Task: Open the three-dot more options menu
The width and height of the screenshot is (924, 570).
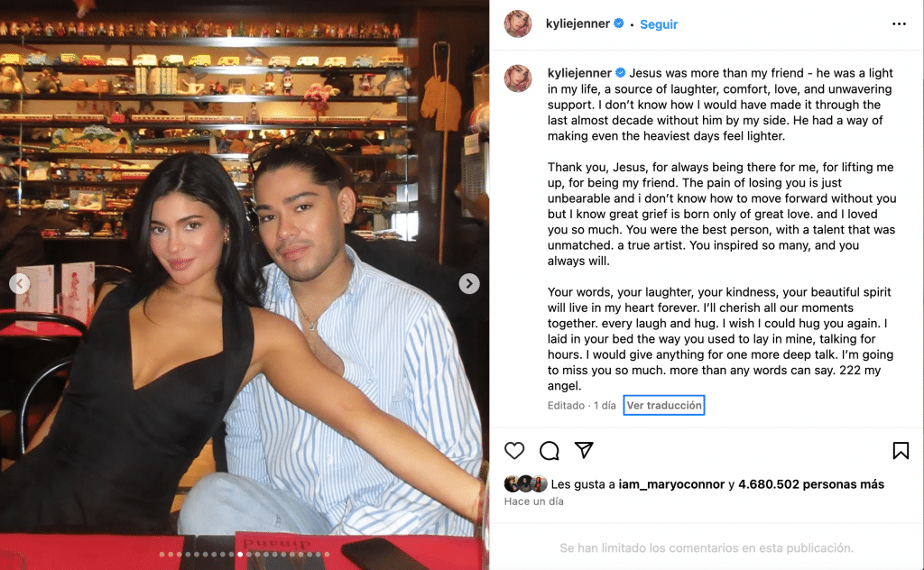Action: [x=899, y=24]
